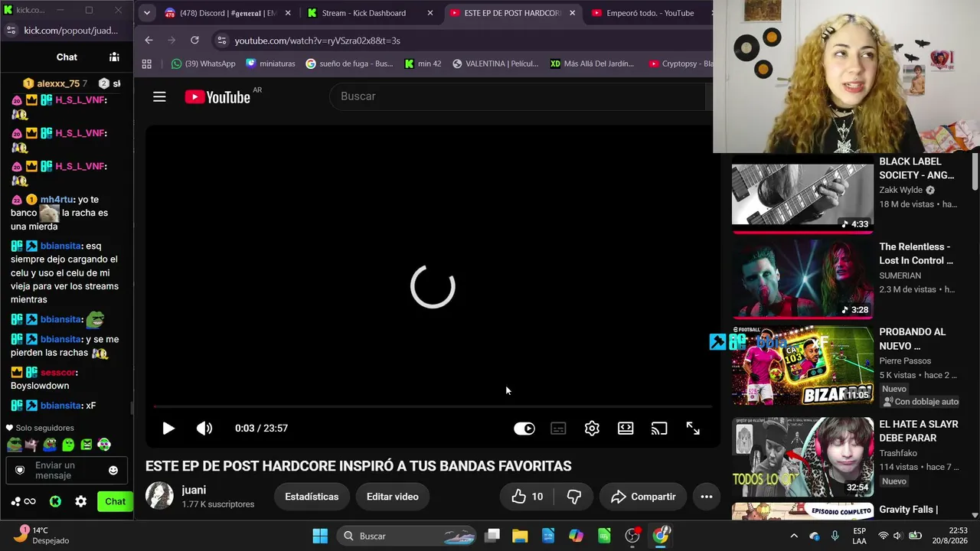Switch player to theater mode
The image size is (980, 551).
tap(626, 429)
